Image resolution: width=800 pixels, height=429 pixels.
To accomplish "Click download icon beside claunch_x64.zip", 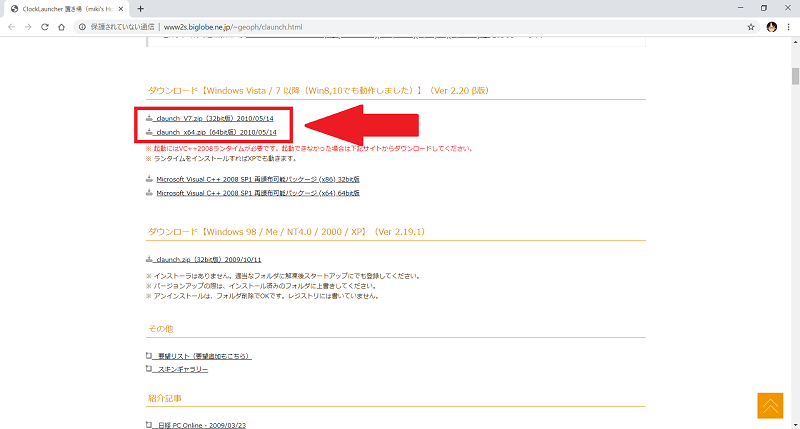I will [x=149, y=132].
